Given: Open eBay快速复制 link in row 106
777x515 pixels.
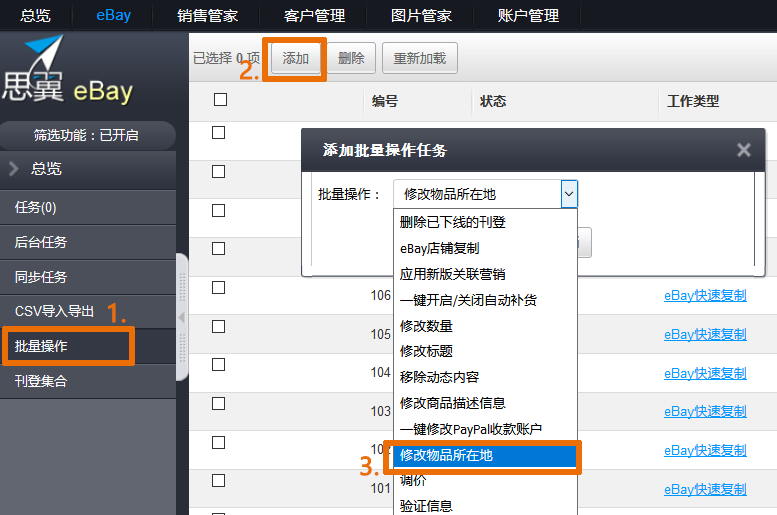Looking at the screenshot, I should (705, 295).
